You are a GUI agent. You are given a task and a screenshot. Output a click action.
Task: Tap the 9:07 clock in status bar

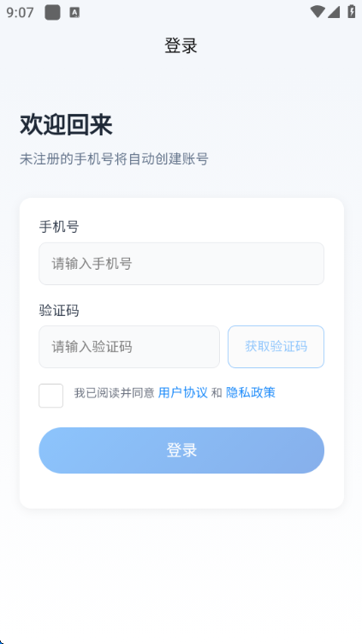coord(21,13)
